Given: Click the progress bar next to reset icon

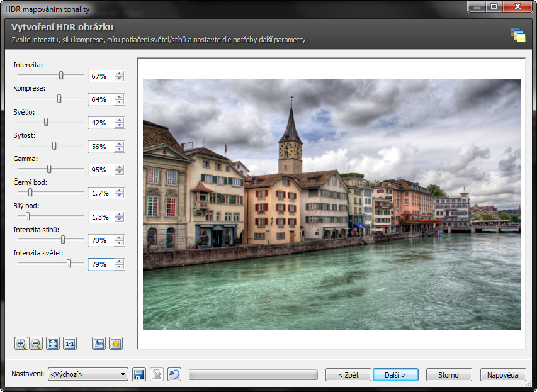Looking at the screenshot, I should tap(254, 375).
